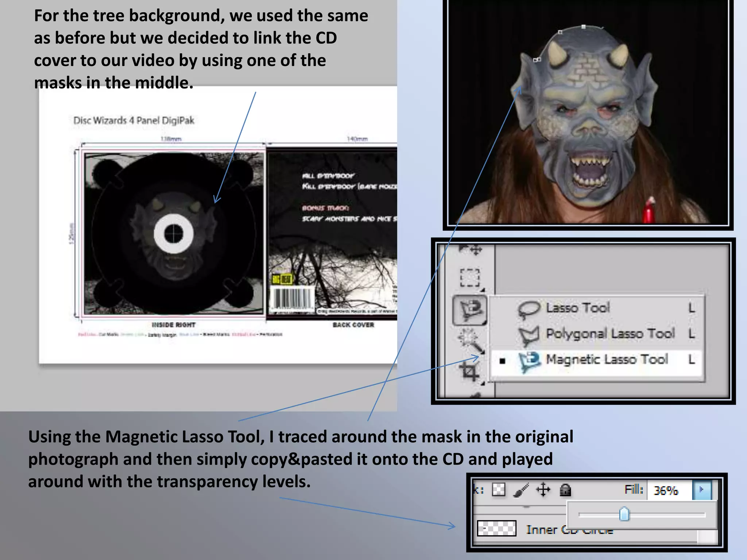Select the Crop tool icon

(470, 372)
